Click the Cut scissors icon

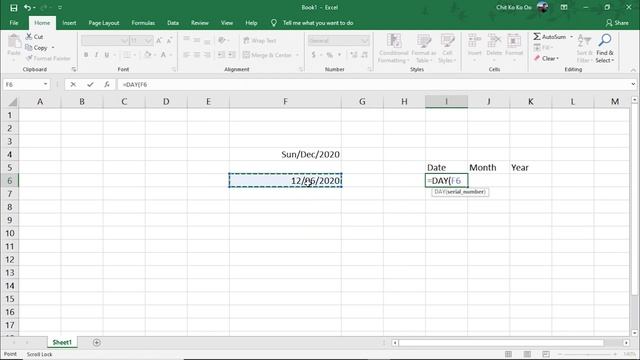[x=29, y=37]
